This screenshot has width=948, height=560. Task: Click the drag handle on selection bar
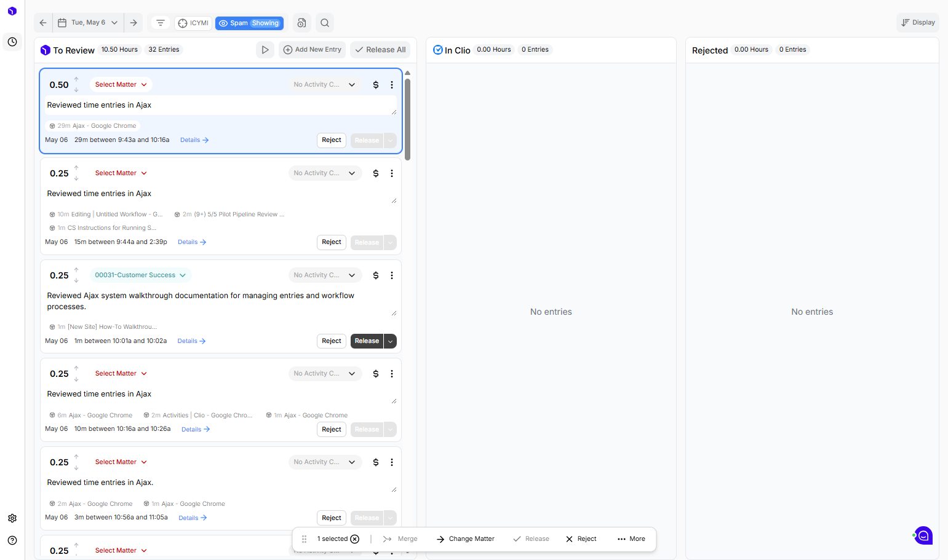tap(304, 539)
